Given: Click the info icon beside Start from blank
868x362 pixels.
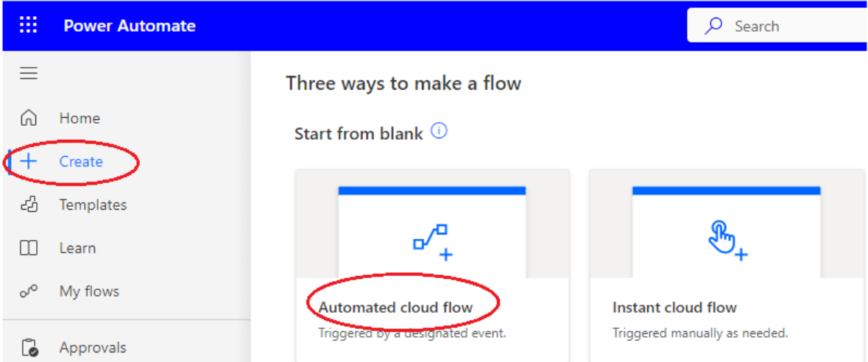Looking at the screenshot, I should 439,132.
